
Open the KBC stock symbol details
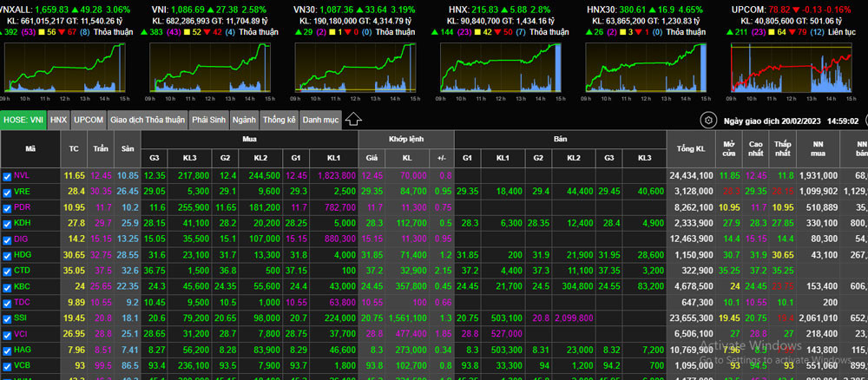click(x=22, y=286)
